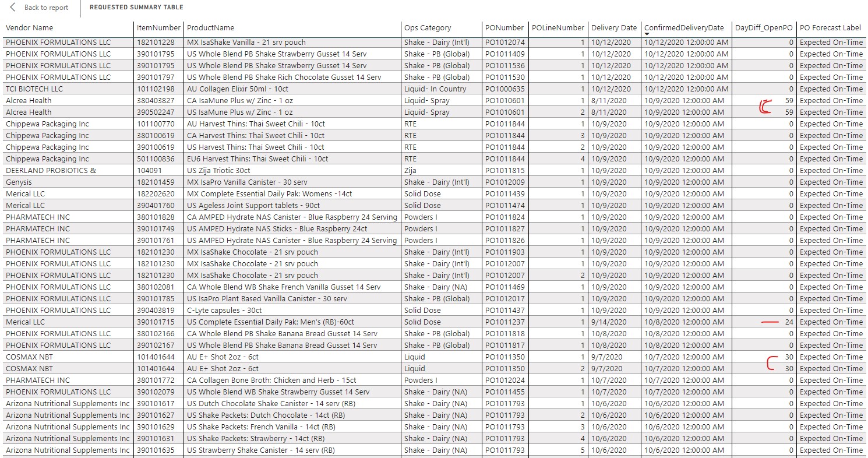Select PO number PO1011530
Image resolution: width=868 pixels, height=458 pixels.
click(504, 77)
